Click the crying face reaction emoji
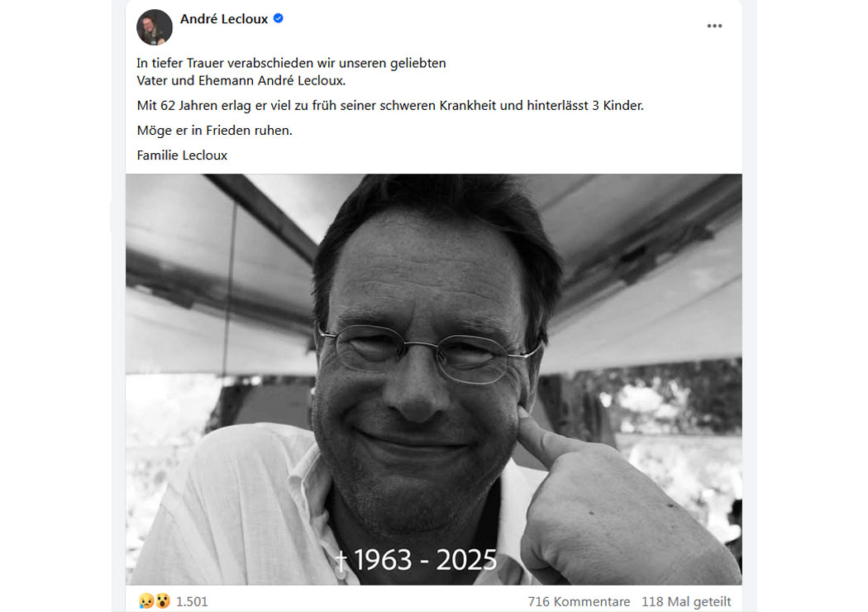The width and height of the screenshot is (868, 612). (146, 601)
